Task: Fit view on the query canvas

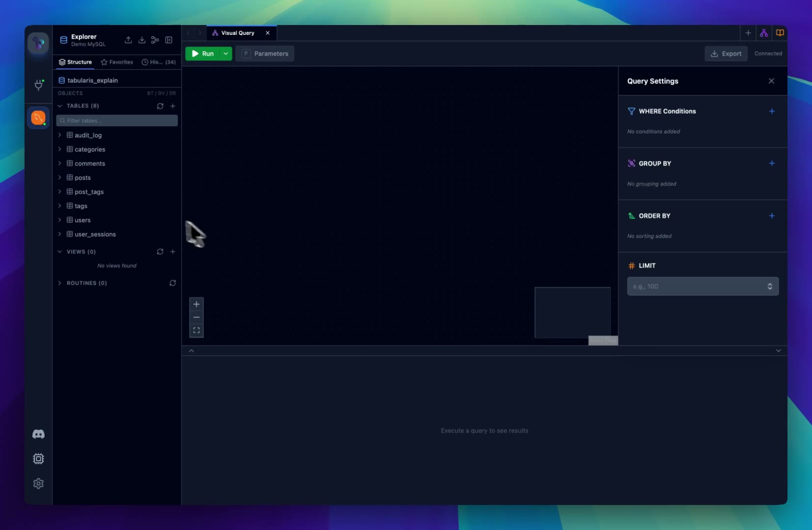Action: pyautogui.click(x=196, y=331)
